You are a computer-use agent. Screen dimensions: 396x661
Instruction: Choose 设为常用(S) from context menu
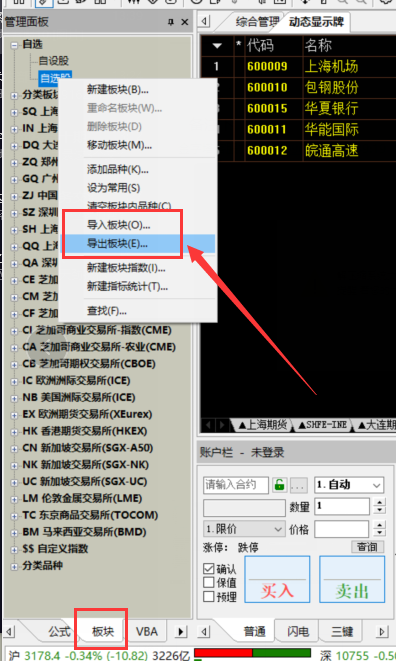113,188
